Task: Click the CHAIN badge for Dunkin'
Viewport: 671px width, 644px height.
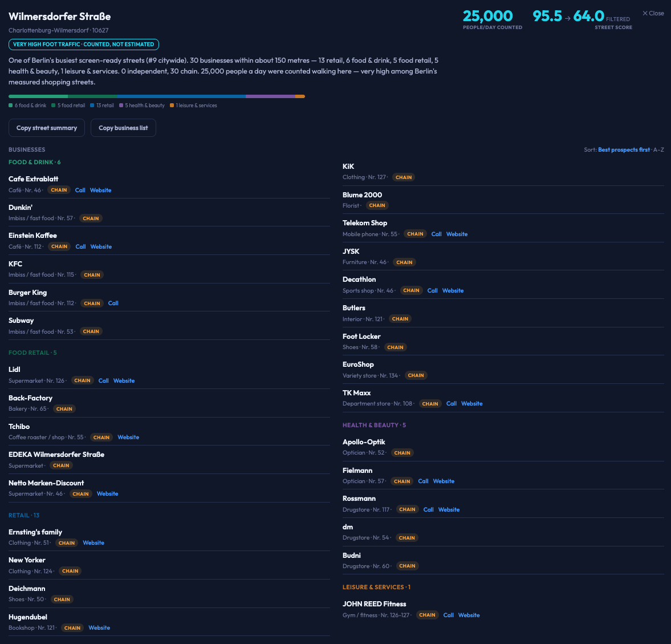Action: pos(91,218)
